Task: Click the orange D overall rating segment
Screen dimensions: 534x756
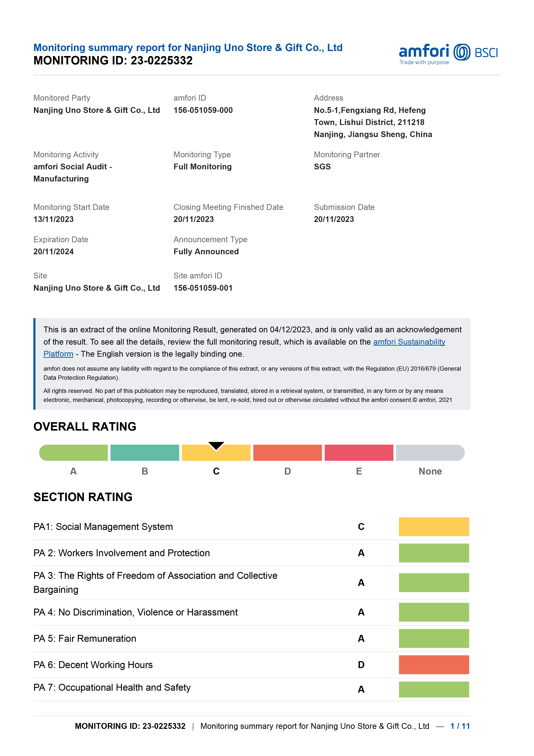Action: coord(287,453)
